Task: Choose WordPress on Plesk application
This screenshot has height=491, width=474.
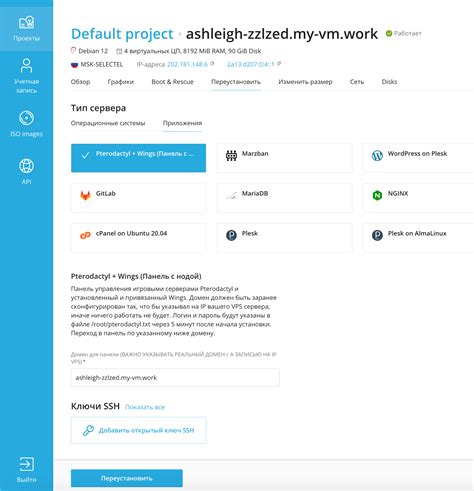Action: click(418, 158)
